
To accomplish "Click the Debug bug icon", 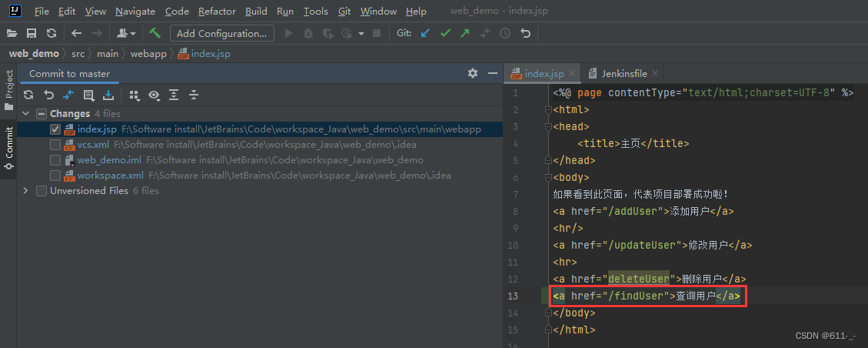I will (x=308, y=34).
